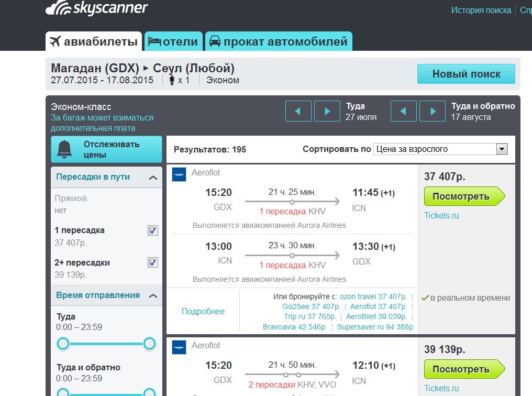Click Aeroflot logo in second result
This screenshot has height=396, width=532.
pyautogui.click(x=179, y=347)
